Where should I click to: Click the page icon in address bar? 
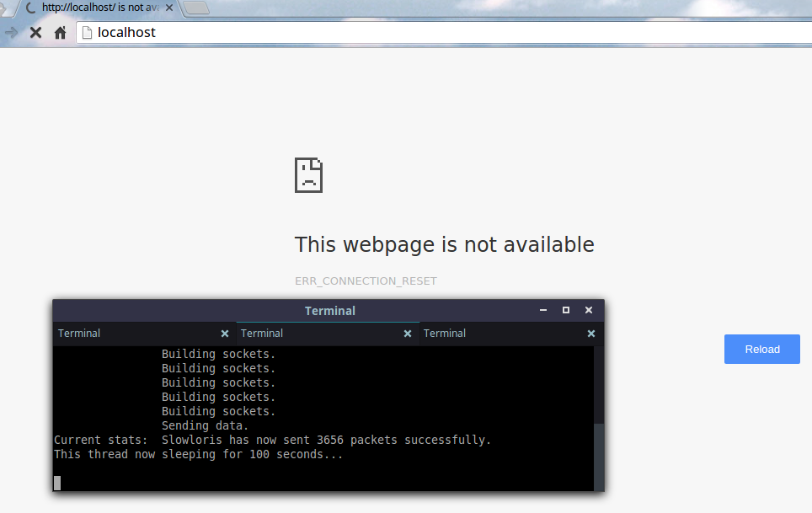coord(87,33)
